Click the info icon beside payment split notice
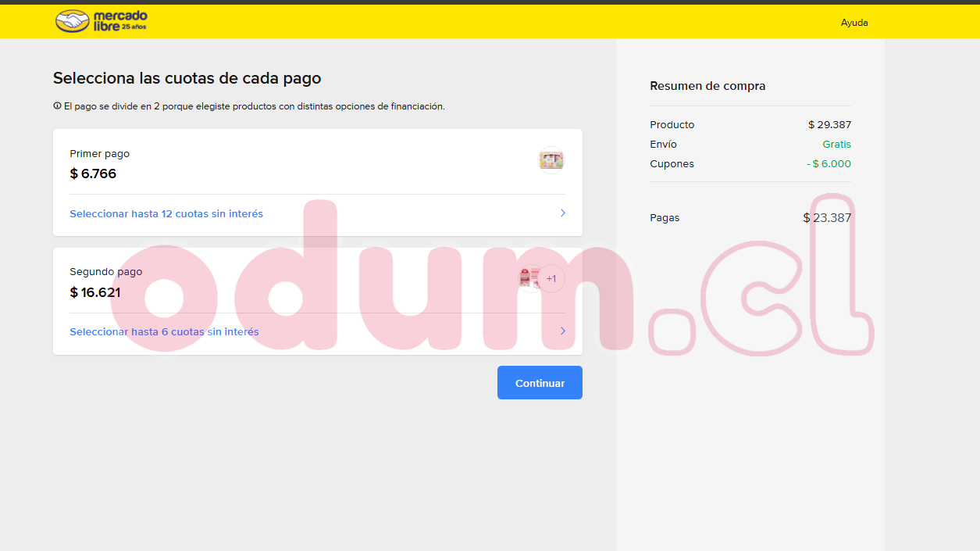 57,106
